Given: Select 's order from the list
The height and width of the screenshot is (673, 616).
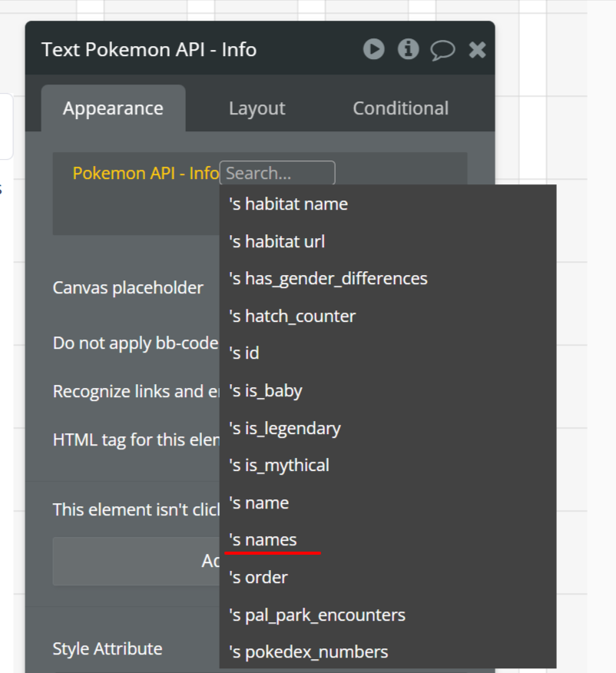Looking at the screenshot, I should pos(388,577).
